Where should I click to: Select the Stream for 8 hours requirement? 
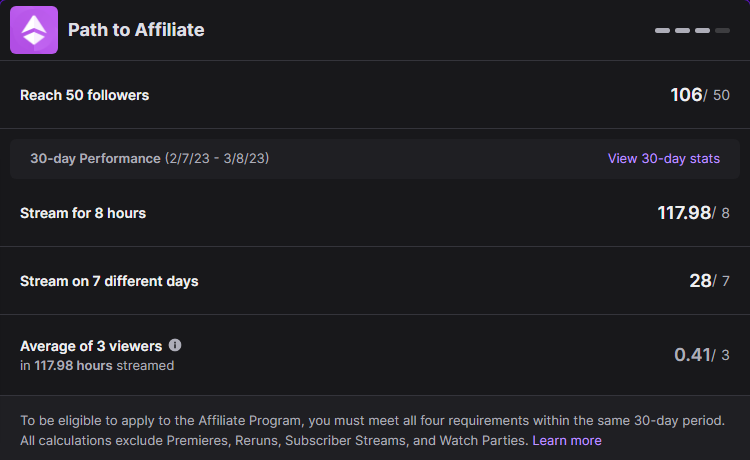(x=83, y=213)
